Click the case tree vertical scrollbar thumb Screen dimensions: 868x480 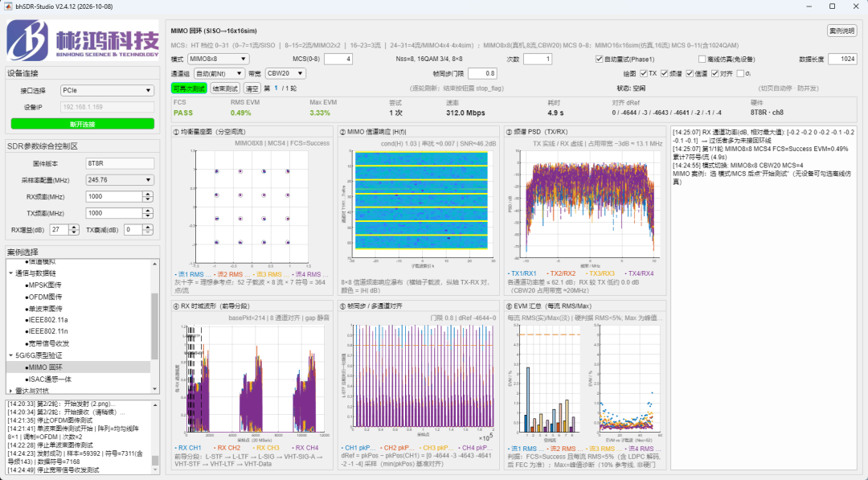pos(154,326)
